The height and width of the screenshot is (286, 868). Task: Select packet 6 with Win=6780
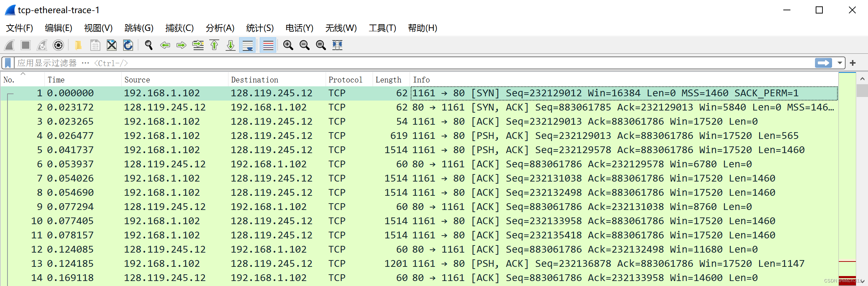pyautogui.click(x=419, y=164)
